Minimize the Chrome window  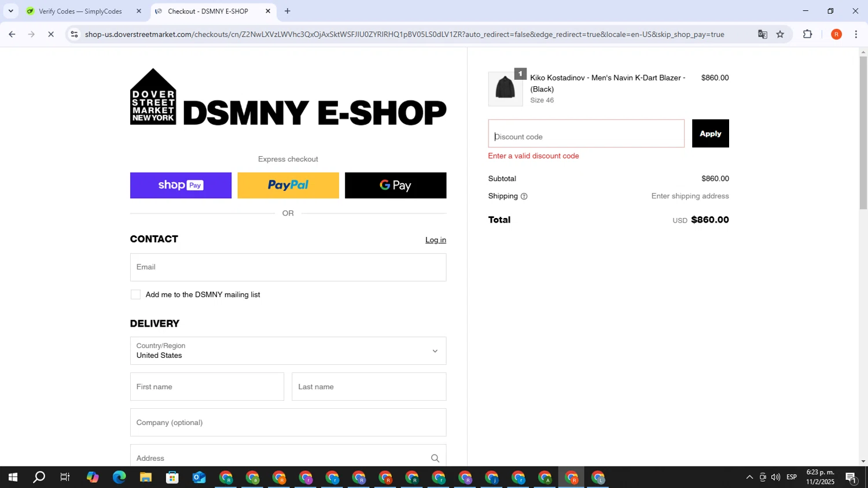[805, 11]
